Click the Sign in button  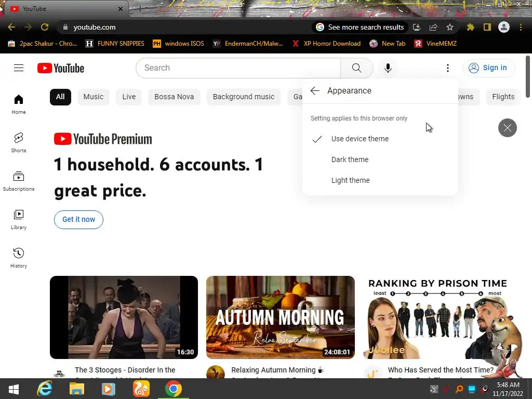coord(488,68)
